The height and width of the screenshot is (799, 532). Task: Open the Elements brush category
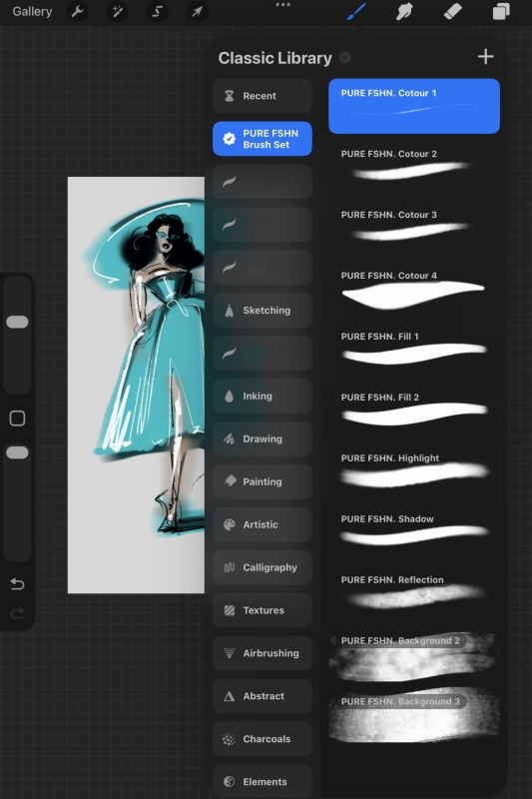pos(263,781)
